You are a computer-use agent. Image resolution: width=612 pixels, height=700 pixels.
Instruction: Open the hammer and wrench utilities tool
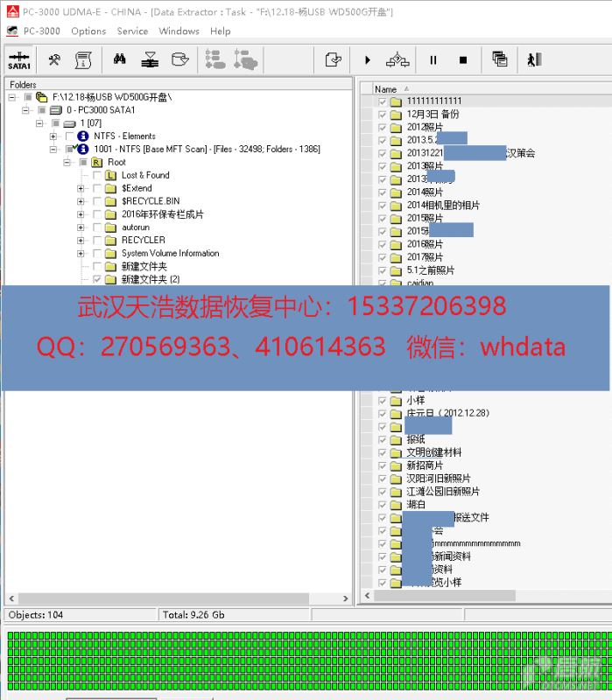pos(54,59)
